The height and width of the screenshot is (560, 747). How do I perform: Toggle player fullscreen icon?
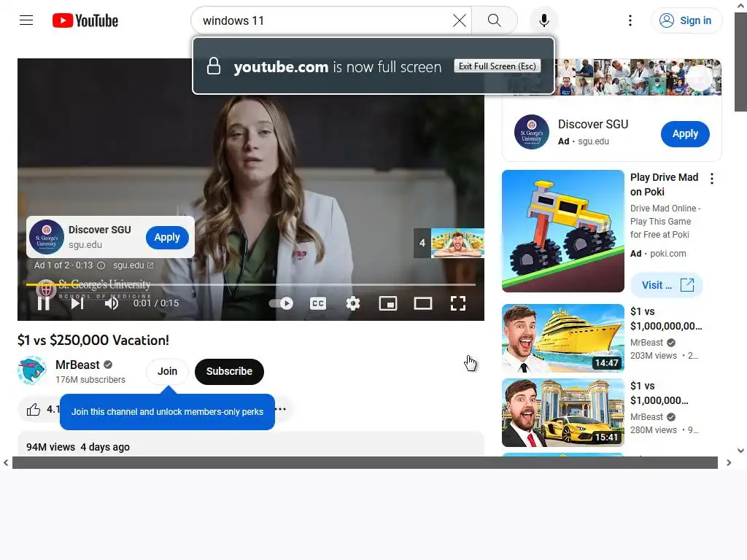[458, 303]
